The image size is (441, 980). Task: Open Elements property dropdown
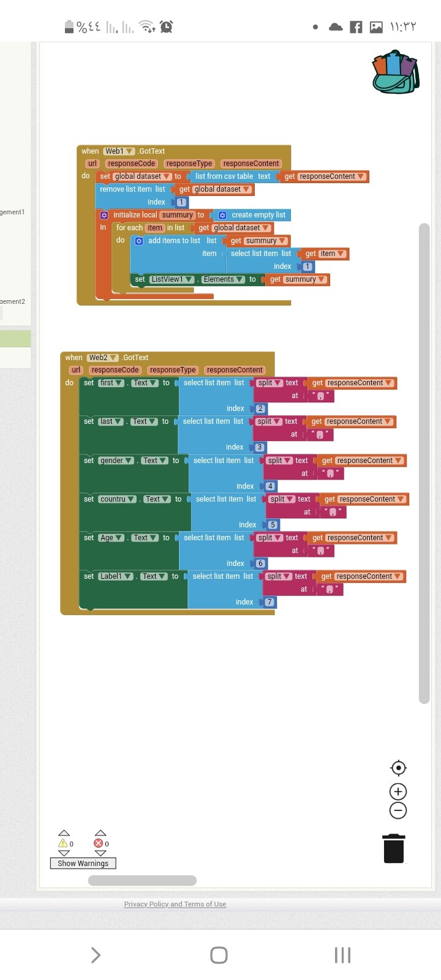[x=222, y=279]
